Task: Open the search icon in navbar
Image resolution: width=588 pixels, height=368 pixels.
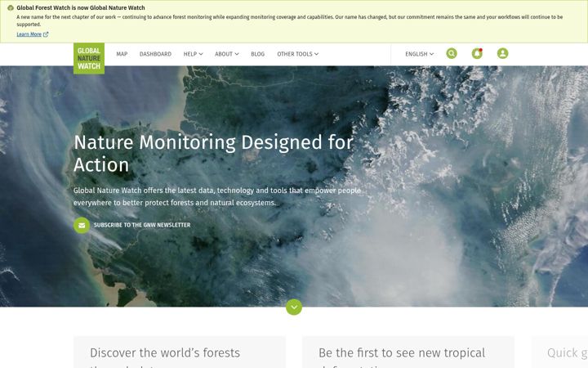Action: pos(452,53)
